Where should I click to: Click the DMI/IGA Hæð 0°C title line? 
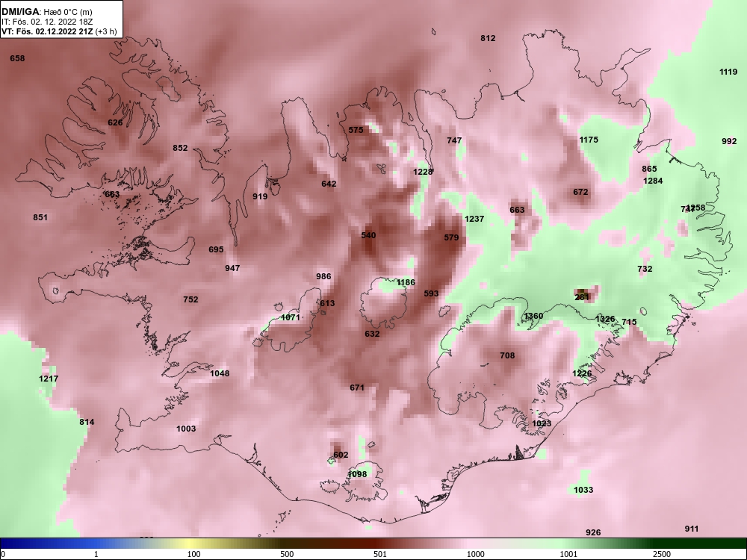[46, 12]
